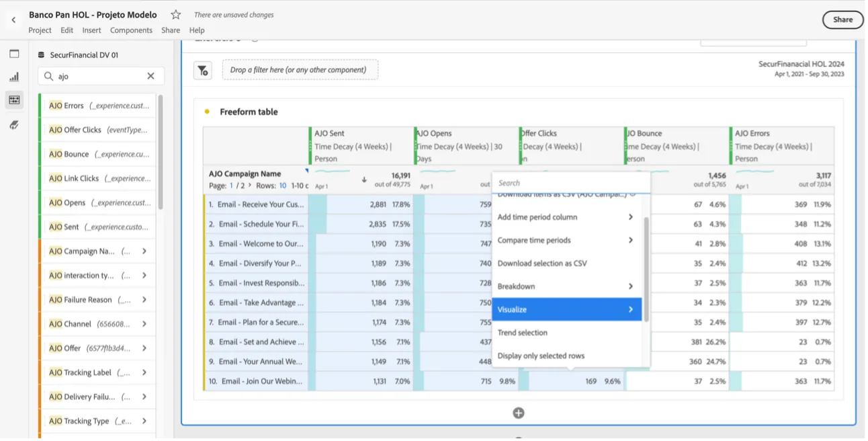Image resolution: width=868 pixels, height=441 pixels.
Task: Click the Share button at top right
Action: click(x=843, y=20)
